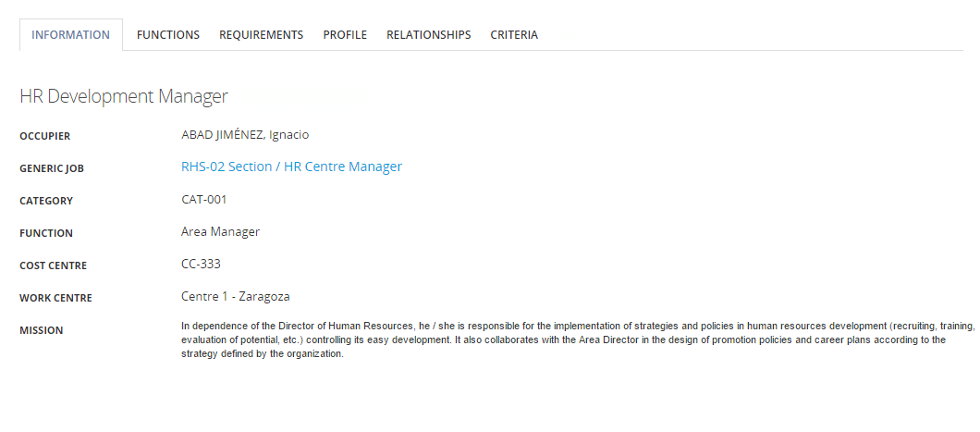Click the Work Centre field label
Image resolution: width=980 pixels, height=432 pixels.
[55, 299]
